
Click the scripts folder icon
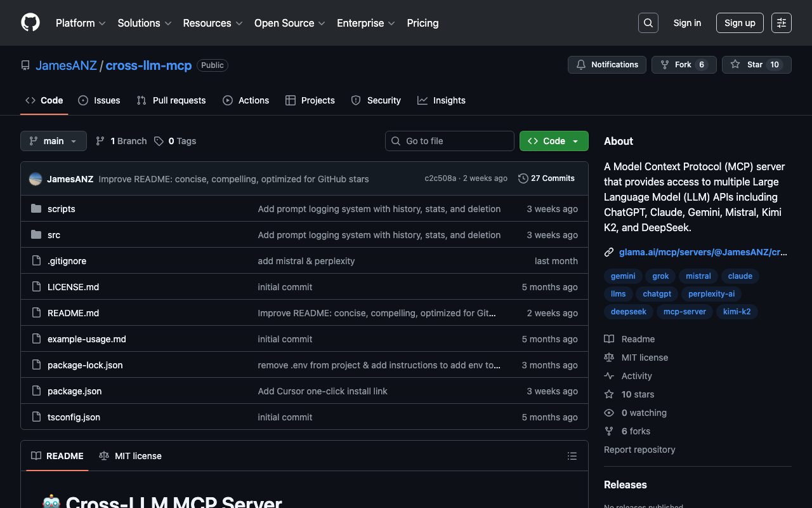pyautogui.click(x=36, y=209)
